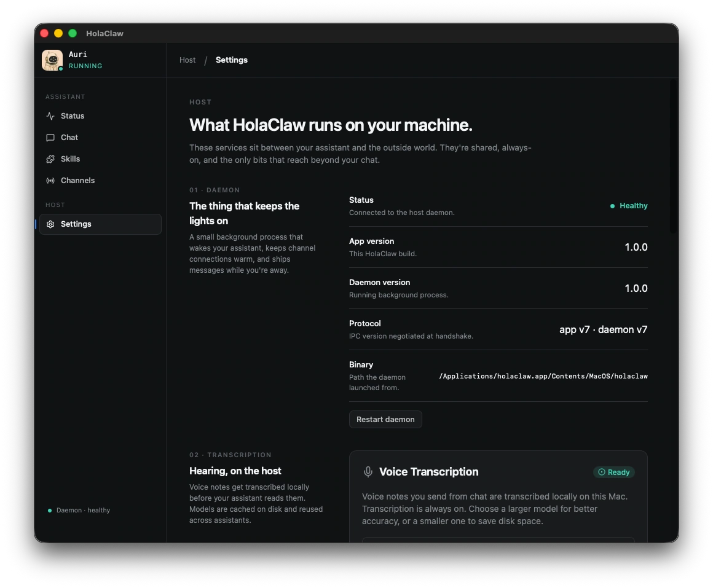Click the Chat bubble icon
This screenshot has height=588, width=713.
point(50,137)
